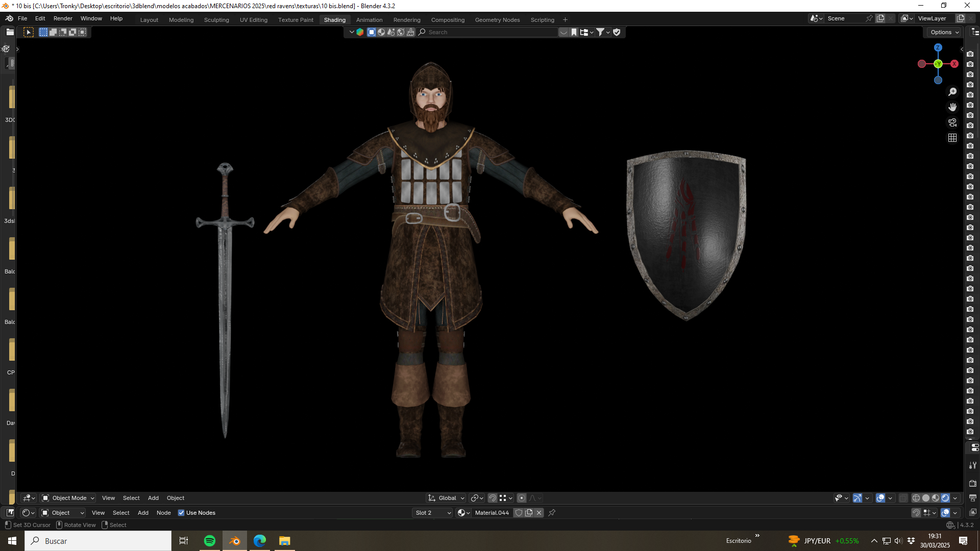Uncheck the Use Nodes checkbox
This screenshot has width=980, height=551.
coord(181,513)
